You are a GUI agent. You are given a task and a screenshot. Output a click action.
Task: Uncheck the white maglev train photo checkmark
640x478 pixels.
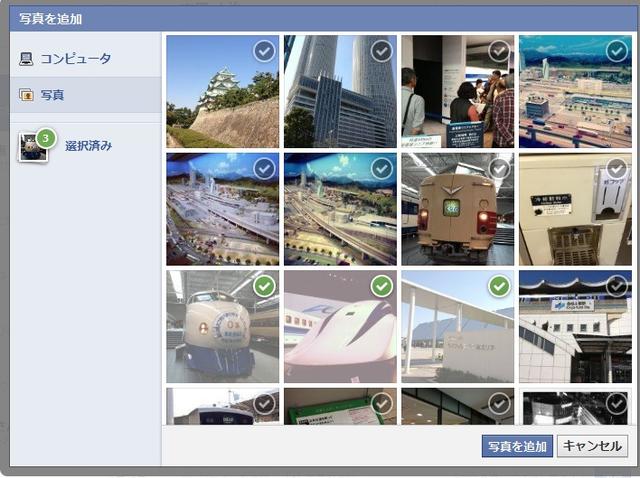382,286
